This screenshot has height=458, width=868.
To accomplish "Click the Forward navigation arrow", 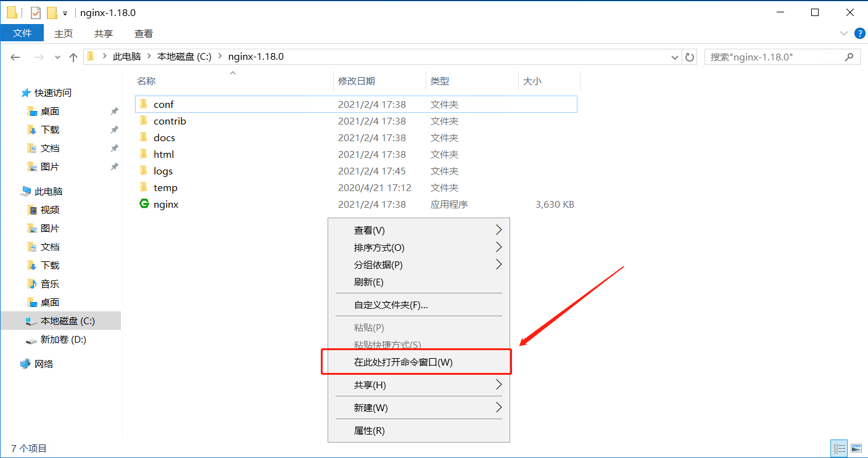I will [39, 57].
